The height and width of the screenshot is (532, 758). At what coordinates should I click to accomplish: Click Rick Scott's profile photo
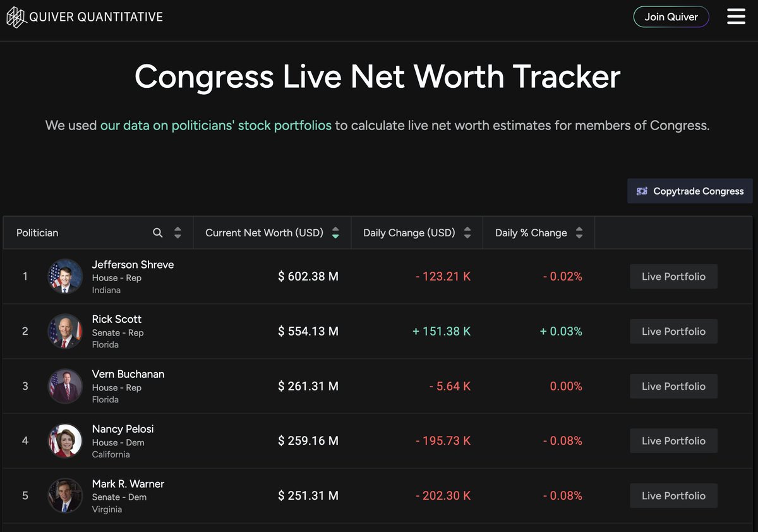click(x=65, y=331)
